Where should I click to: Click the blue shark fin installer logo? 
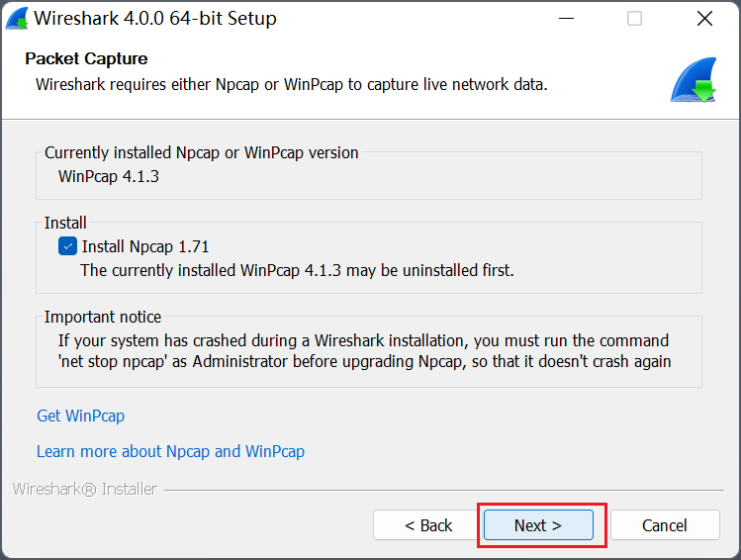(693, 81)
